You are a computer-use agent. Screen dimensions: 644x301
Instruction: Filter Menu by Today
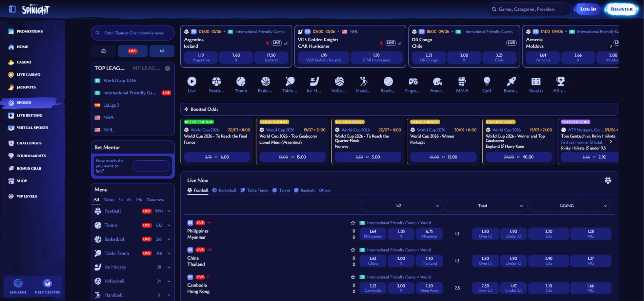tap(109, 200)
